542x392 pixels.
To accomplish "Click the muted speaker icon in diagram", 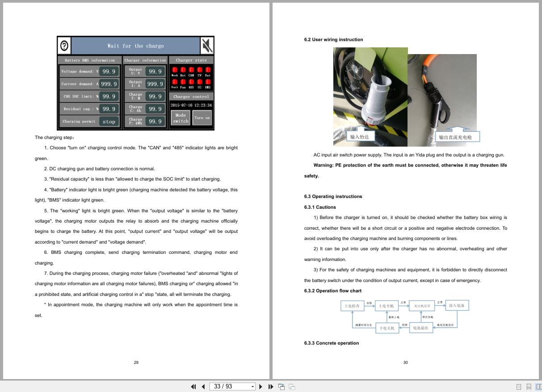I will 207,46.
